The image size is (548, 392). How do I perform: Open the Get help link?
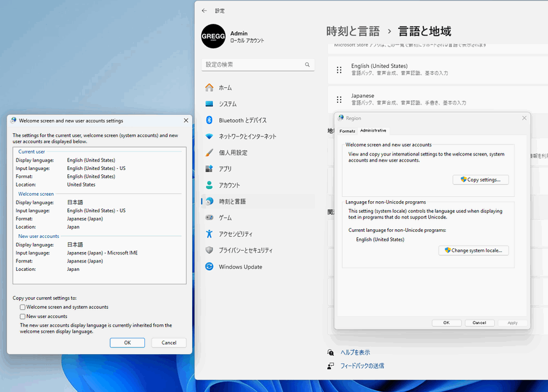[x=355, y=352]
